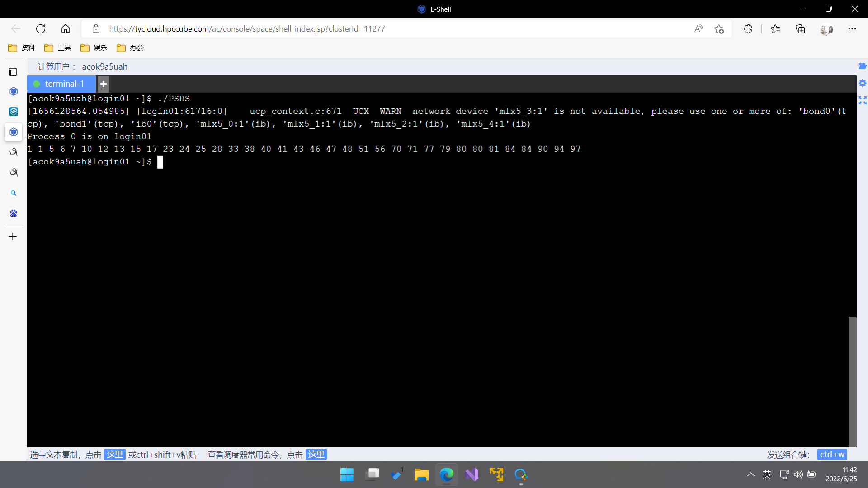Click Baidu paw icon in sidebar
Screen dimensions: 868x488
click(x=14, y=213)
